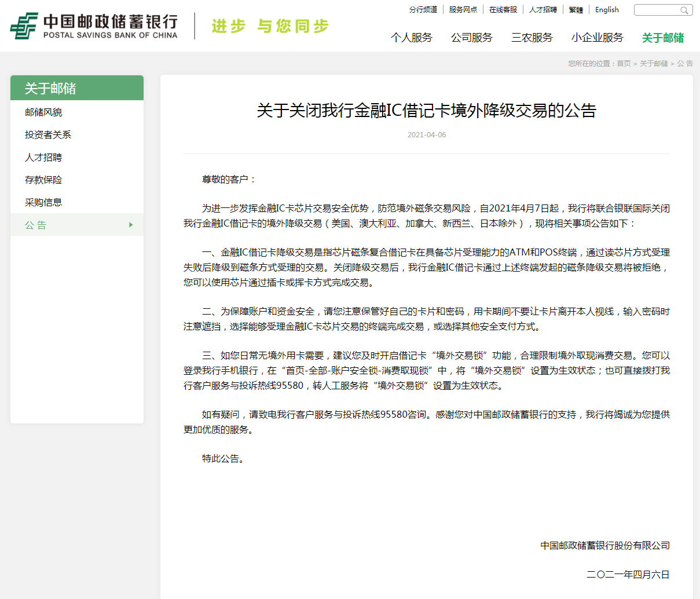Click the slogan 进步 与您同步

[270, 26]
